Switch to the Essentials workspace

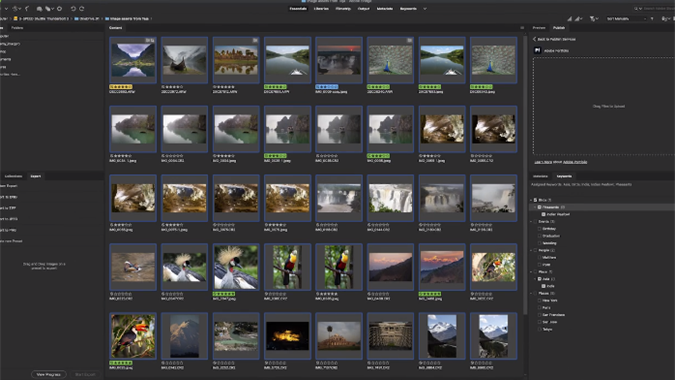298,9
